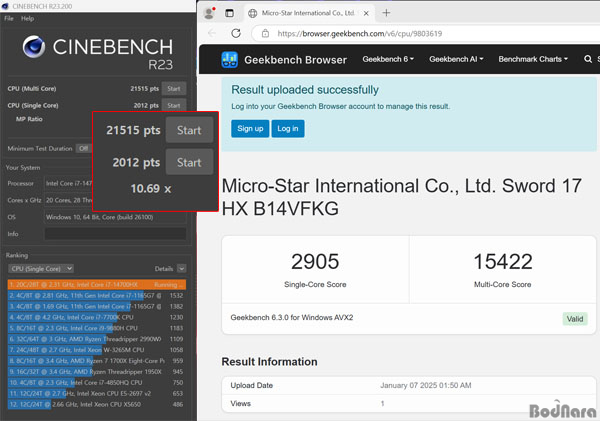Open a new browser tab with plus
Viewport: 600px width, 421px height.
pos(386,13)
